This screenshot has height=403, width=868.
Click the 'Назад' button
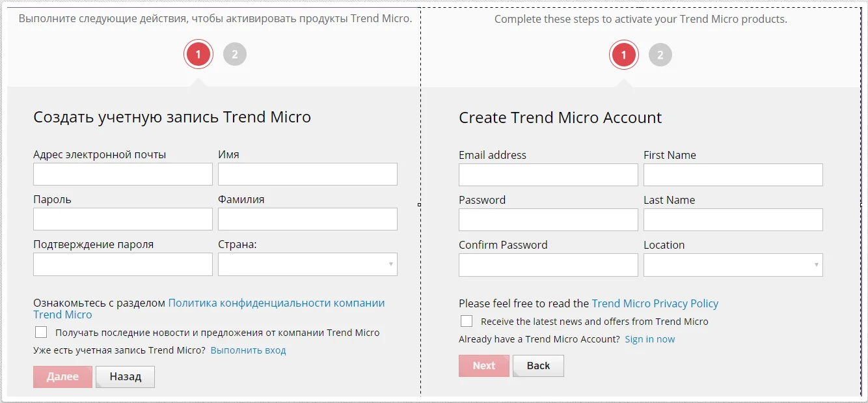tap(126, 377)
